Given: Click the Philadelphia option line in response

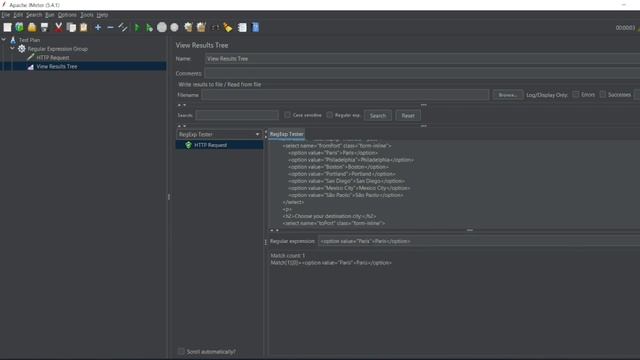Looking at the screenshot, I should click(351, 160).
